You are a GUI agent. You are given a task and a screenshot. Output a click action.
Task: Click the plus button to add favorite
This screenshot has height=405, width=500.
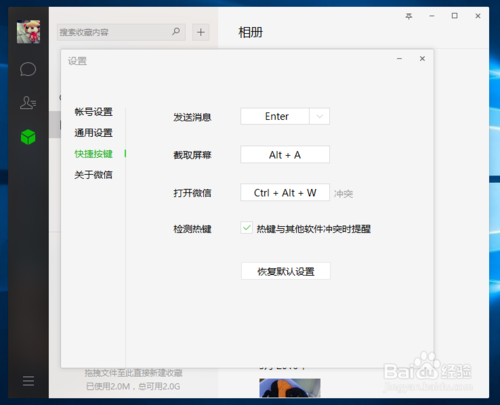pos(201,32)
